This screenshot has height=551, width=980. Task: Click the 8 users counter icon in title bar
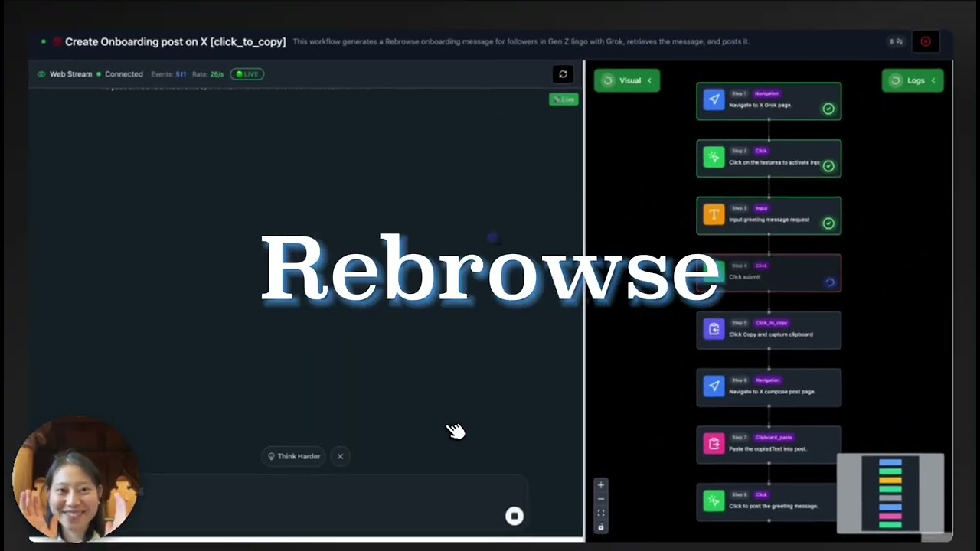pyautogui.click(x=896, y=41)
